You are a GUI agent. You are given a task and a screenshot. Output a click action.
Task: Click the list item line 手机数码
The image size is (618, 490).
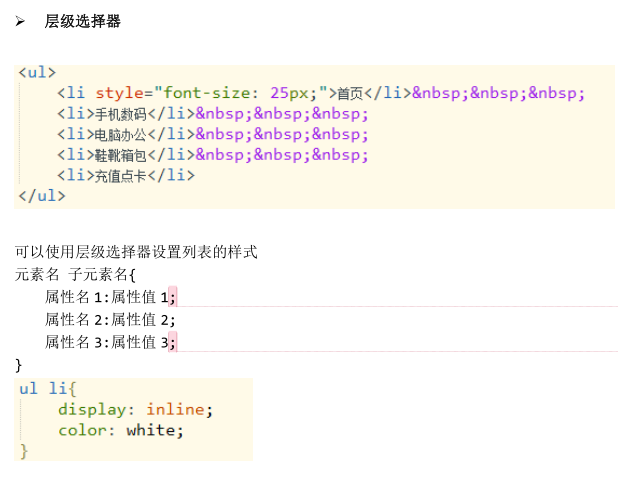pyautogui.click(x=213, y=114)
